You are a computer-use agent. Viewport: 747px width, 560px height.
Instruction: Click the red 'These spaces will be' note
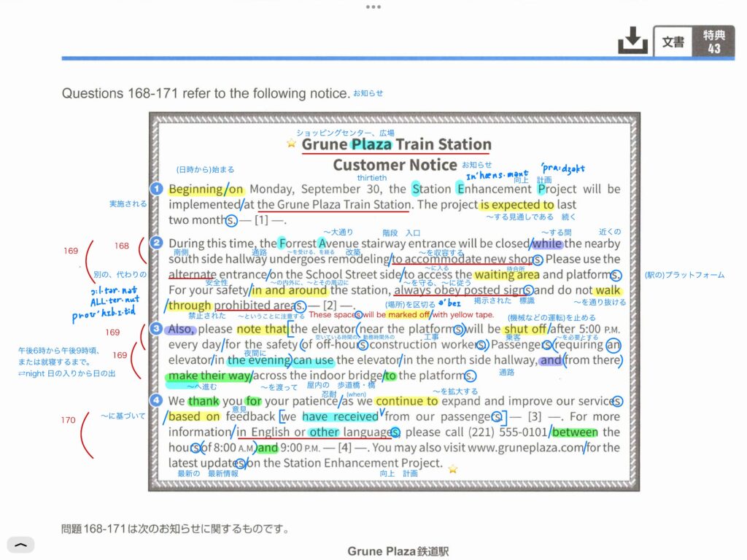pos(347,315)
